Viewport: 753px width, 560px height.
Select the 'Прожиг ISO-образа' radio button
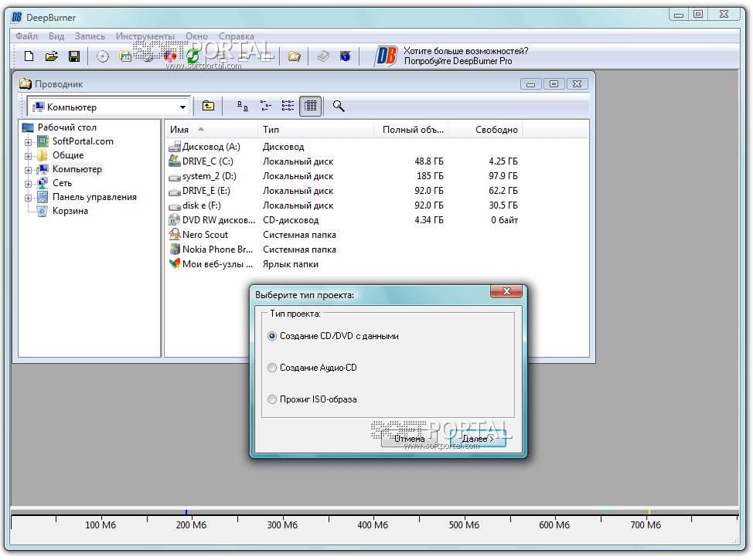pyautogui.click(x=272, y=400)
